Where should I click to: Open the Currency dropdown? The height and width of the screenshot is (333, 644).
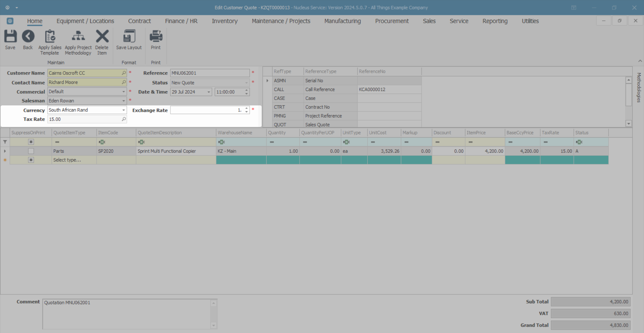pos(123,110)
